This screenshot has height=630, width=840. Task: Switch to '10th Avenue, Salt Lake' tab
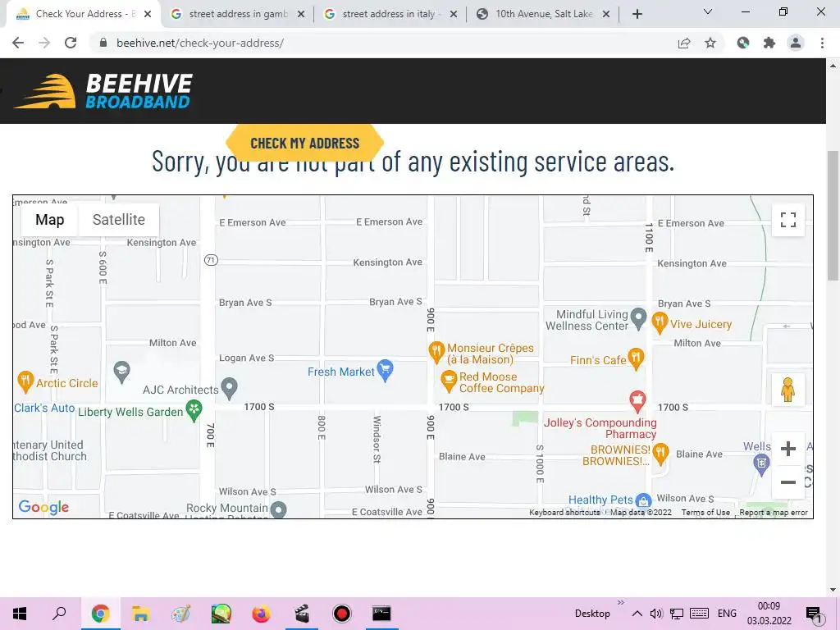(544, 14)
